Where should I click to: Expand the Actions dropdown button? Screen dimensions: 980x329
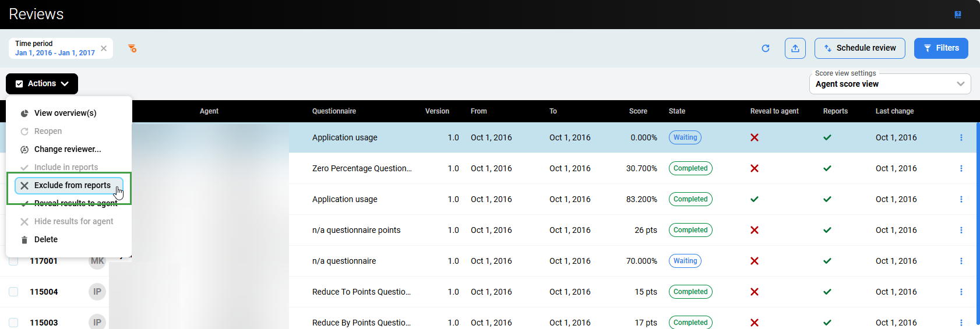(42, 84)
